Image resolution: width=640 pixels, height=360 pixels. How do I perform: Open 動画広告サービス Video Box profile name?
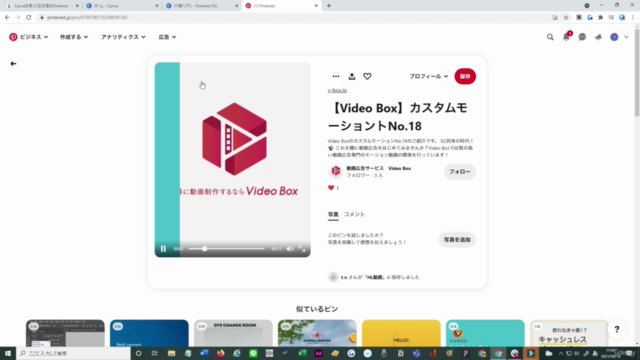click(x=379, y=168)
